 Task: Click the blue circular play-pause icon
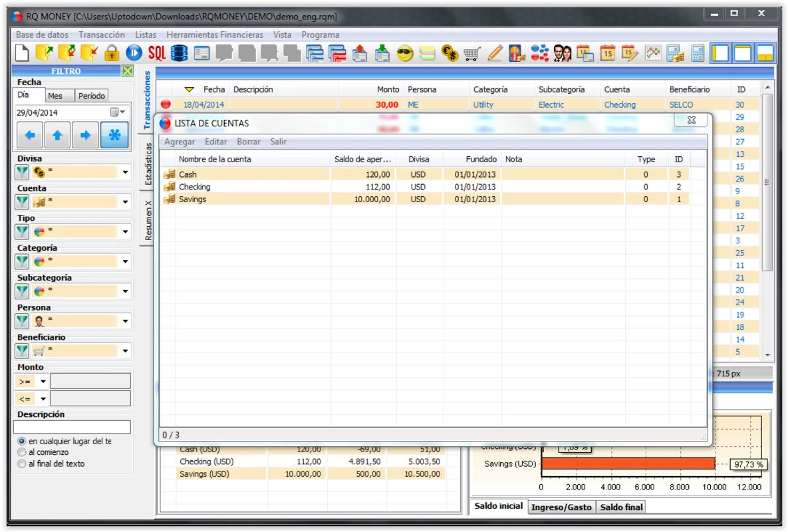[x=134, y=53]
